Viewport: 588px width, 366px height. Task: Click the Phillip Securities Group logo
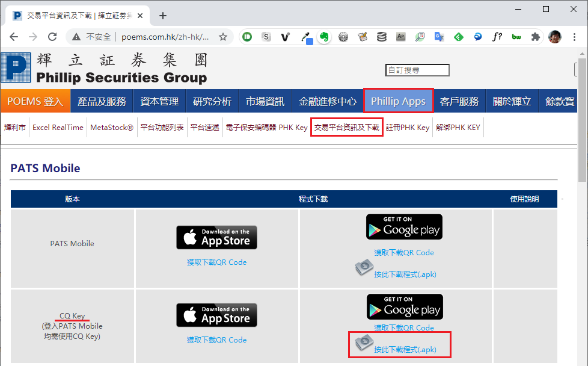pyautogui.click(x=104, y=68)
